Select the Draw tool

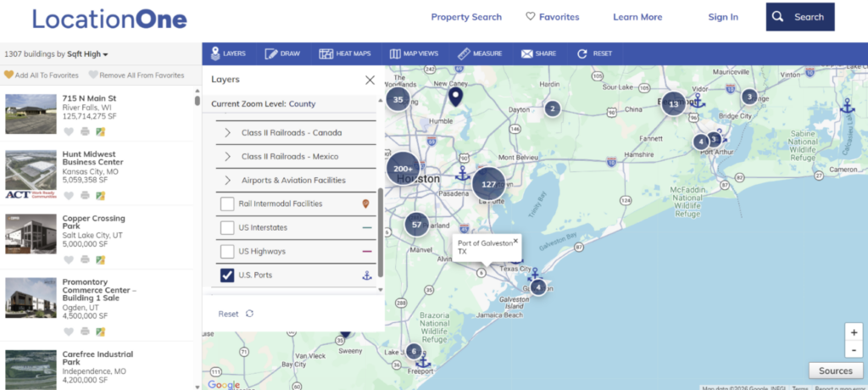[x=282, y=53]
